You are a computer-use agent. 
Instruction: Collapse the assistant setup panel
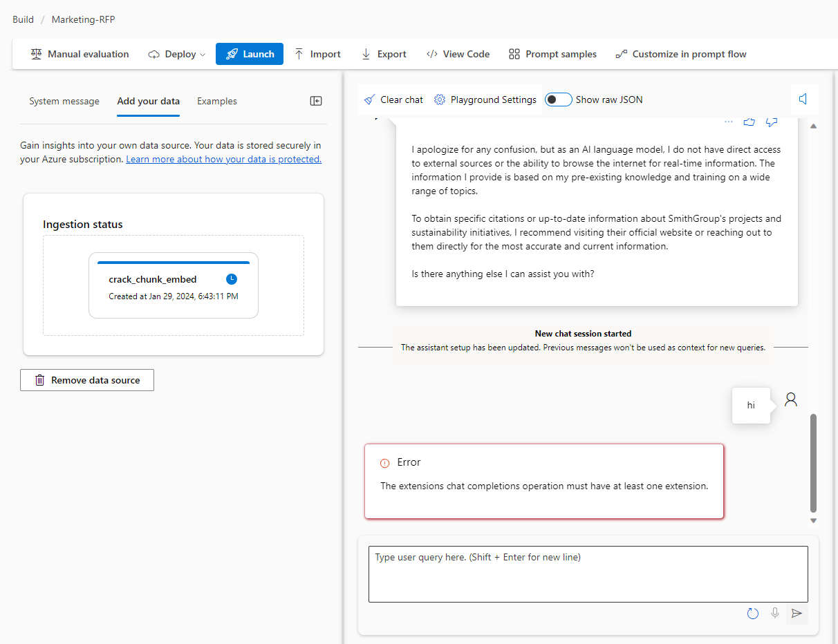tap(315, 100)
